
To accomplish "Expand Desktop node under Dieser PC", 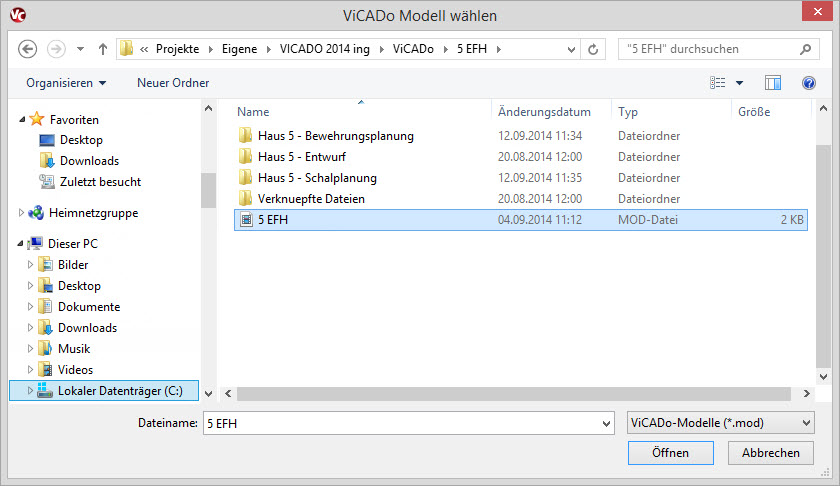I will point(30,286).
